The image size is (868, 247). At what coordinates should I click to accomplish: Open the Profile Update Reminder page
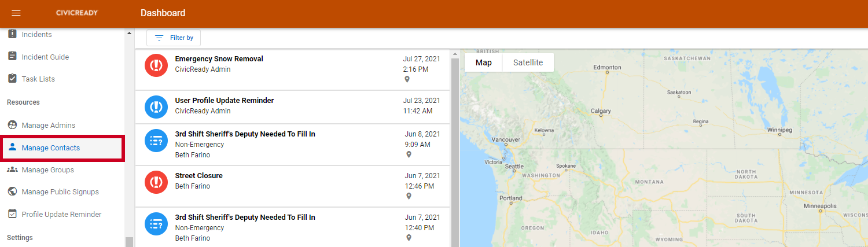pos(61,215)
